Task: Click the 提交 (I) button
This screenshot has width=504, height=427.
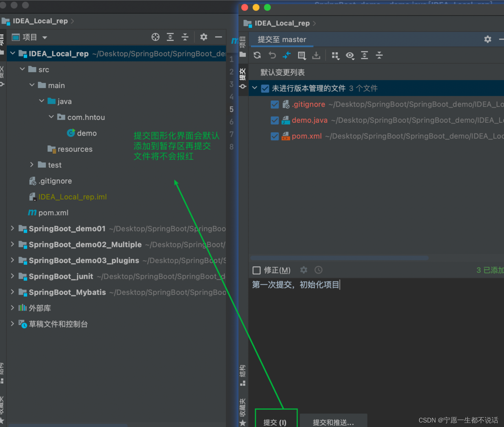Action: coord(276,418)
